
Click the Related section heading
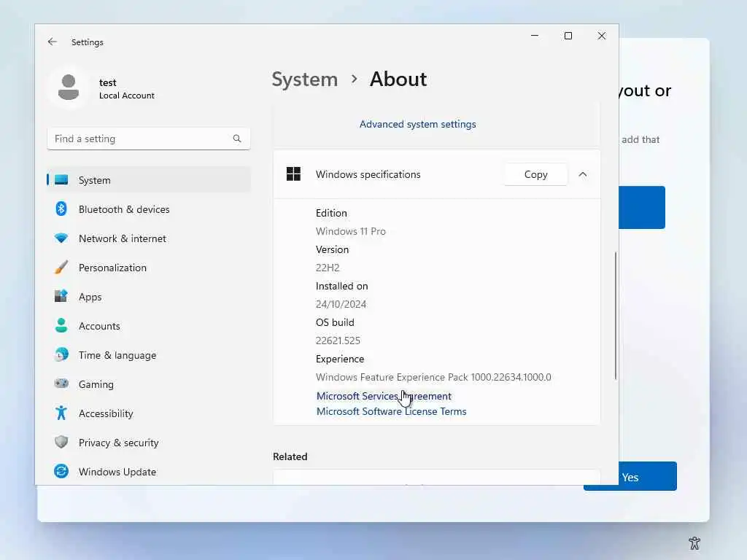[x=290, y=456]
